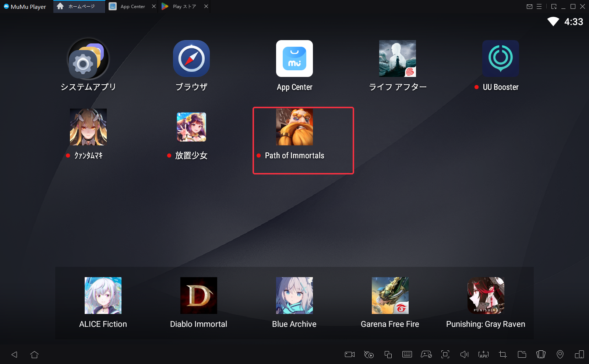
Task: Toggle fullscreen mode icon
Action: click(445, 354)
